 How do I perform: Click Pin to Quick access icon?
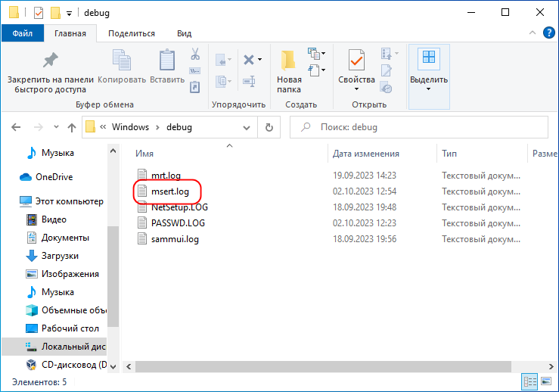[50, 60]
